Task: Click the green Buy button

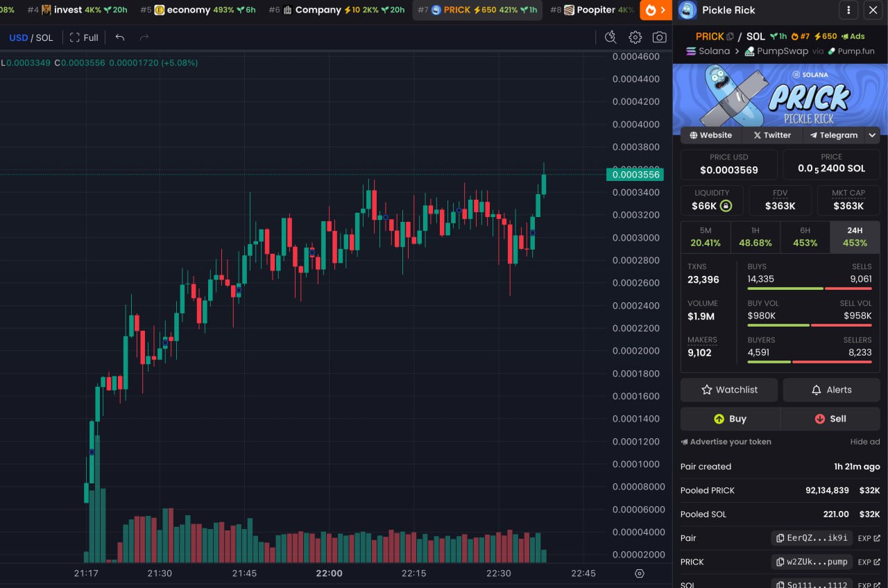Action: coord(730,419)
